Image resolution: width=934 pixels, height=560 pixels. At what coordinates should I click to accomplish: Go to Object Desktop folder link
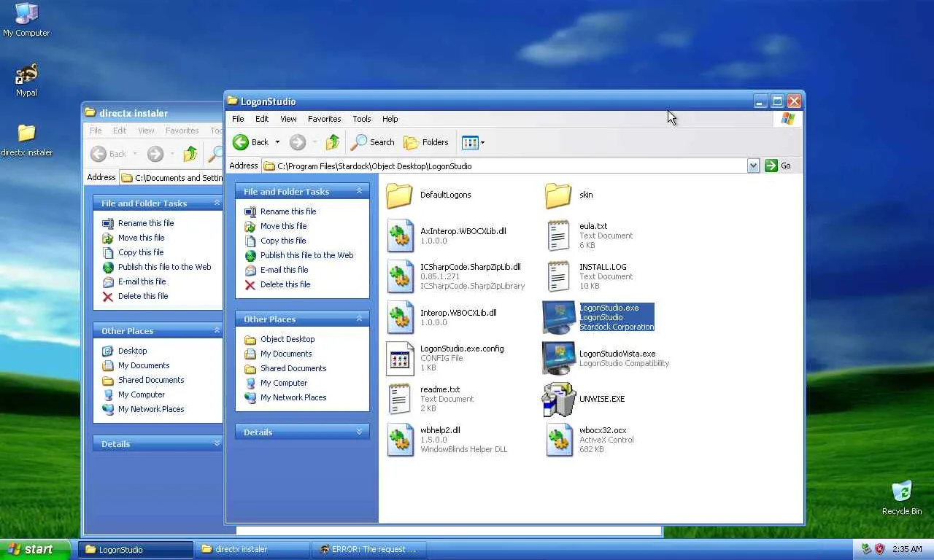coord(287,339)
